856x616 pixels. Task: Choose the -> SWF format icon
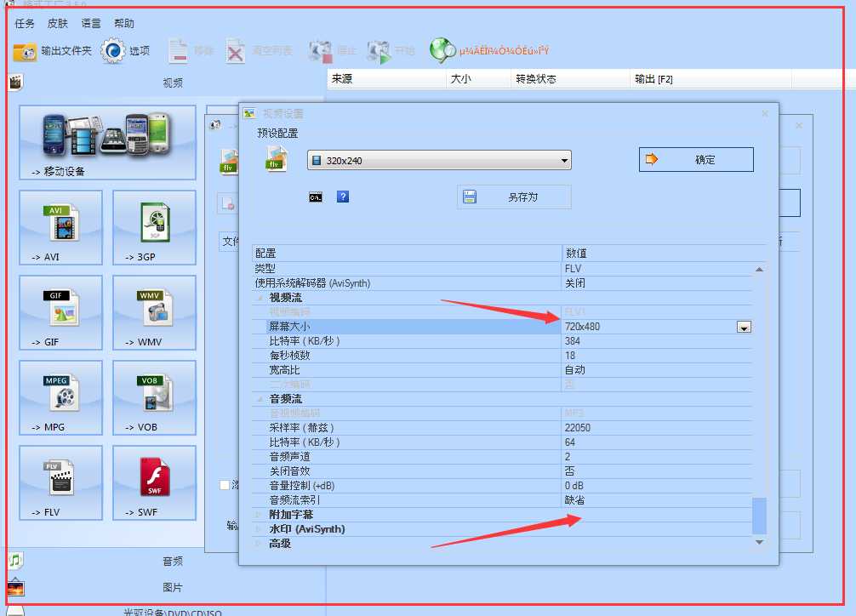pyautogui.click(x=155, y=482)
